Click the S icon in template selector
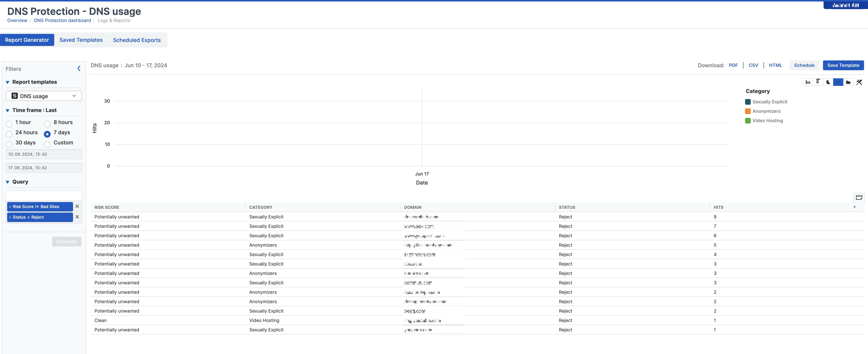This screenshot has height=354, width=868. coord(14,96)
